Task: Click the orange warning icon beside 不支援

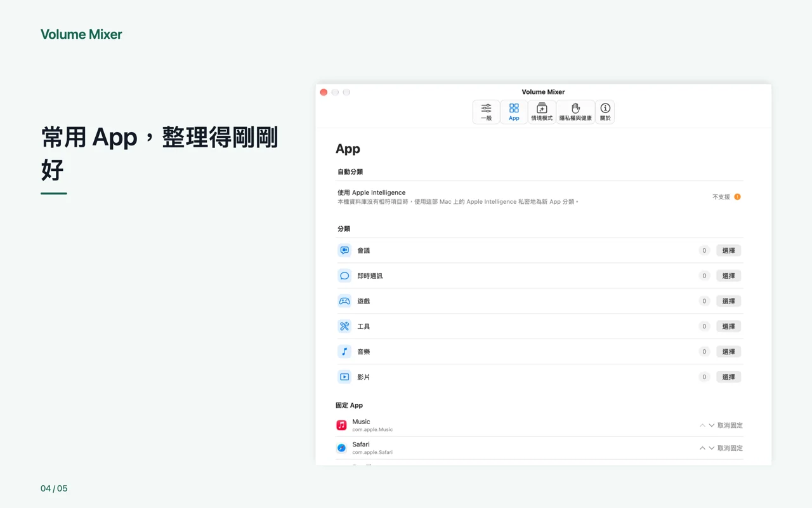Action: click(737, 197)
